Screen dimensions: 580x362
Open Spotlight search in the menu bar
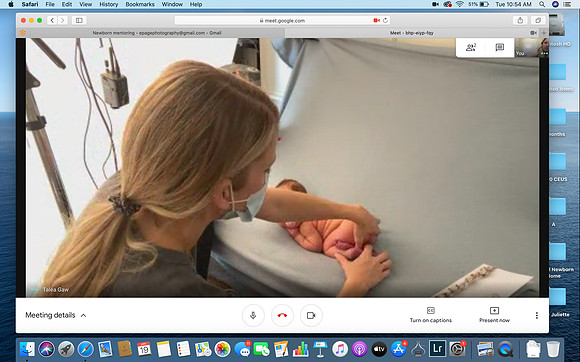[x=542, y=4]
